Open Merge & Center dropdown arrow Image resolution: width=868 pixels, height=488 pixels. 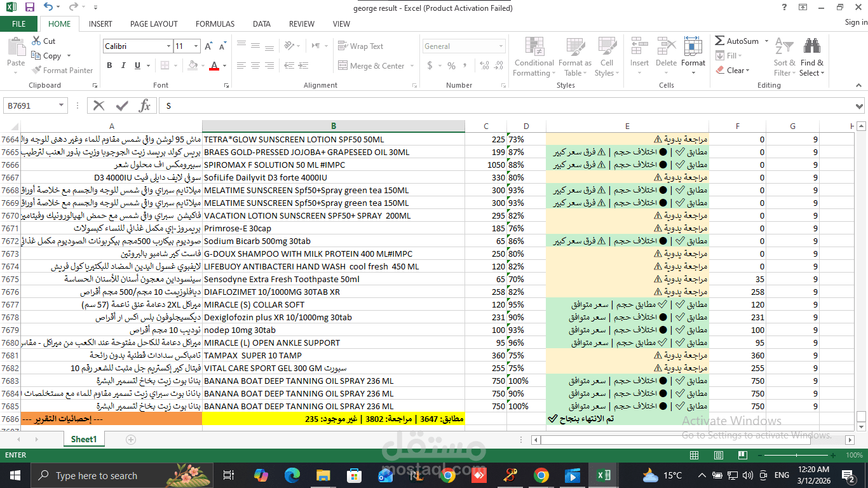tap(412, 65)
